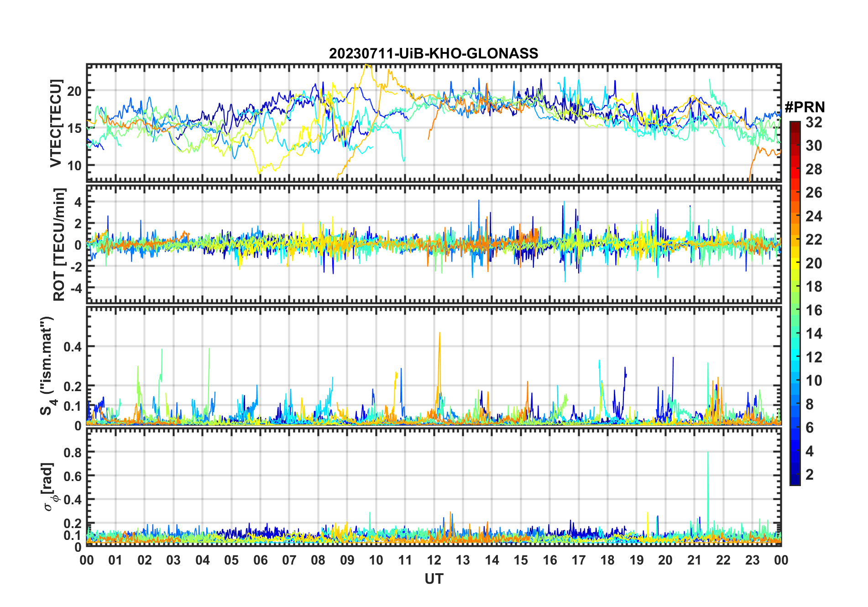Click the 07 hour tick on the UT axis
868x607 pixels.
(289, 560)
